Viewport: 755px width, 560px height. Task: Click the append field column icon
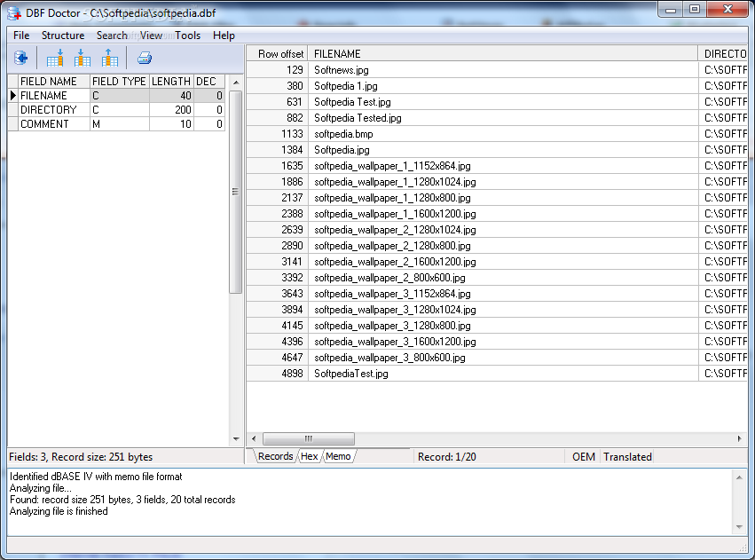(55, 59)
